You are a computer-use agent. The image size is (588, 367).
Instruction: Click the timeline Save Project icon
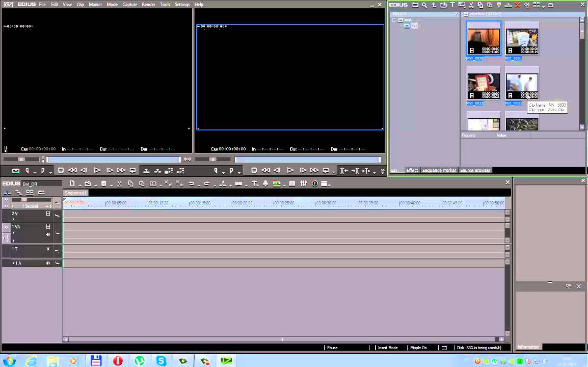(x=103, y=183)
